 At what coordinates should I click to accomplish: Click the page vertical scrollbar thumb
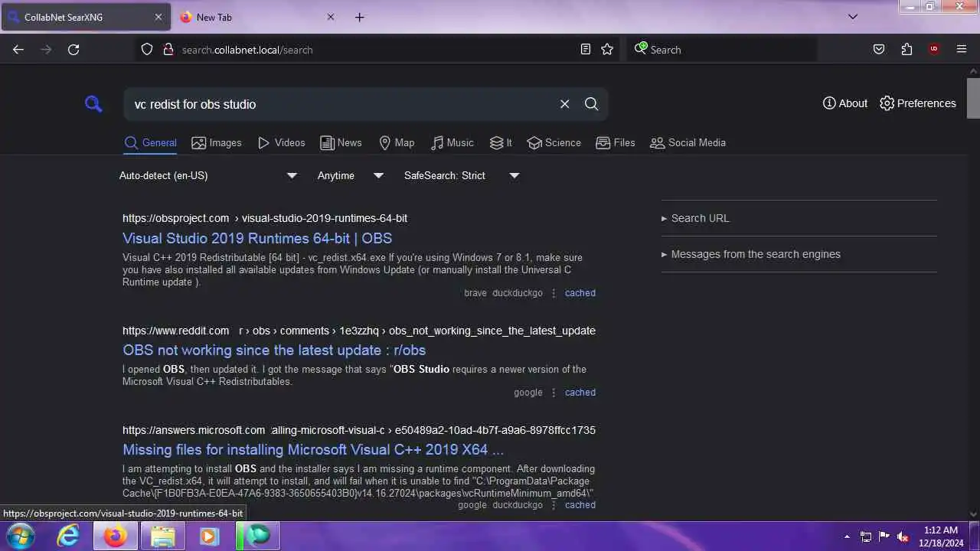coord(973,98)
